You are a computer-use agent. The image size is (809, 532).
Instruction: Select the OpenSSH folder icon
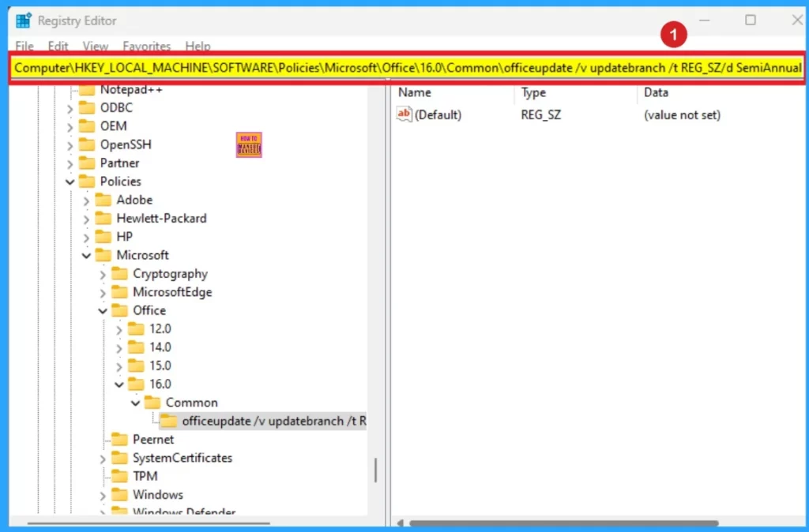point(86,144)
